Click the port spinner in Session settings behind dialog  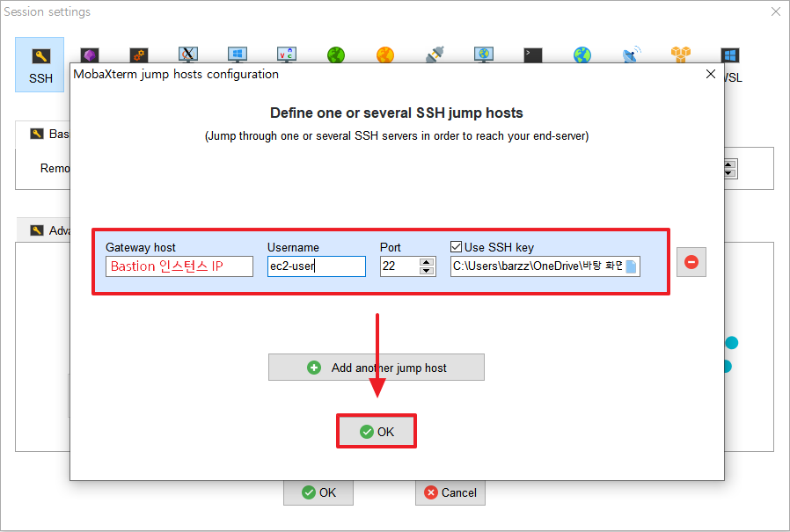pos(730,169)
